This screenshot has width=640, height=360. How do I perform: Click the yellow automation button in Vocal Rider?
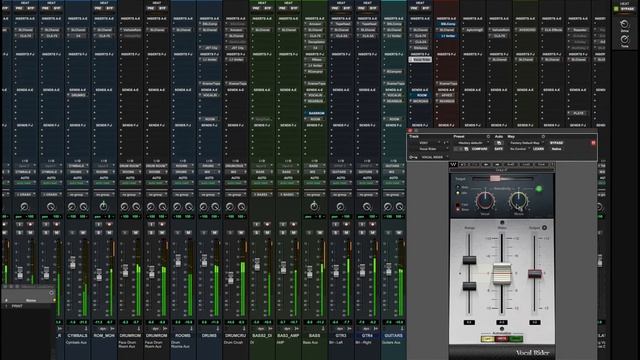[x=488, y=339]
